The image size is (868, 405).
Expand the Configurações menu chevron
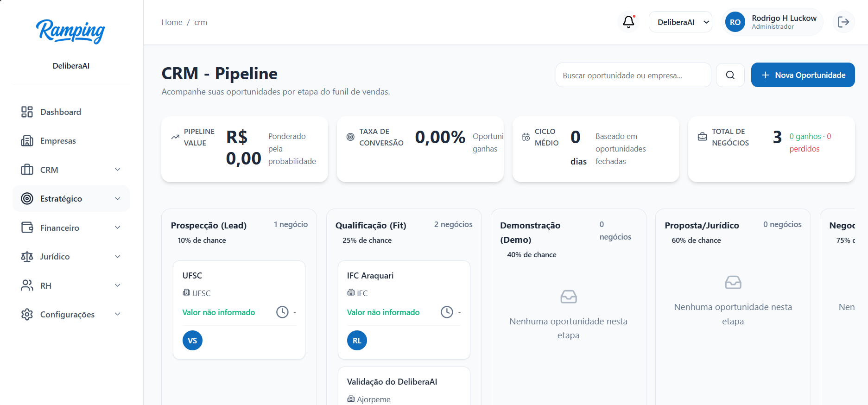coord(118,314)
